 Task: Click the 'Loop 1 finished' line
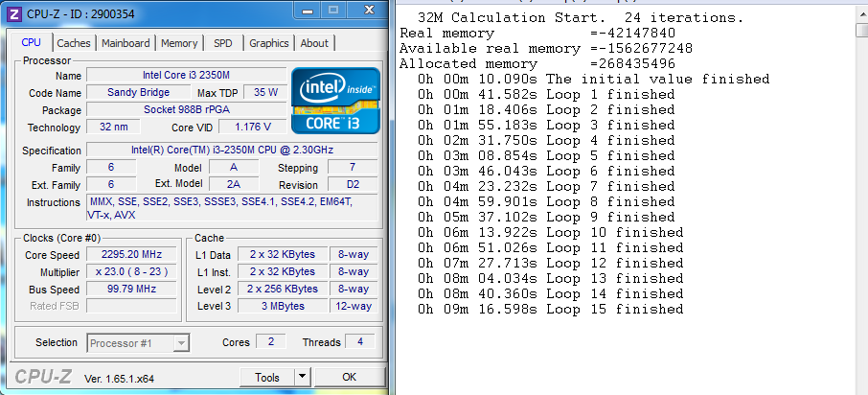tap(546, 94)
